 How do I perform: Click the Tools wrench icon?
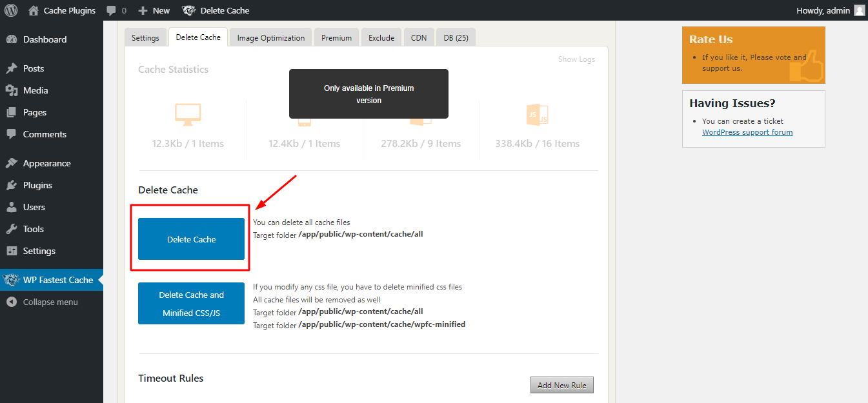coord(12,229)
